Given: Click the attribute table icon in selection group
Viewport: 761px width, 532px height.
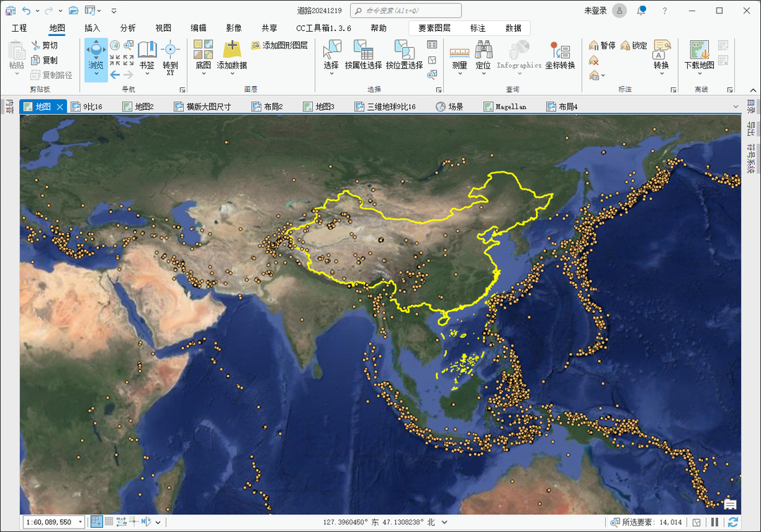Looking at the screenshot, I should pos(432,45).
